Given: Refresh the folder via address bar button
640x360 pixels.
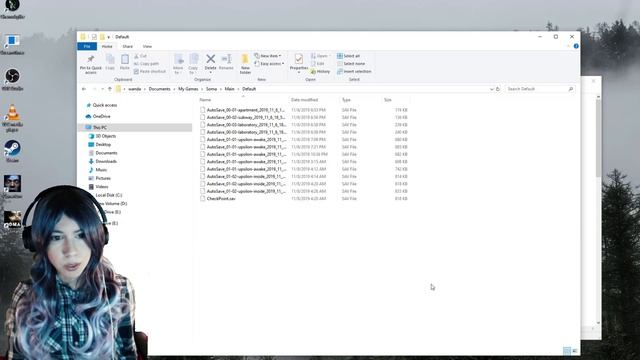Looking at the screenshot, I should tap(498, 89).
